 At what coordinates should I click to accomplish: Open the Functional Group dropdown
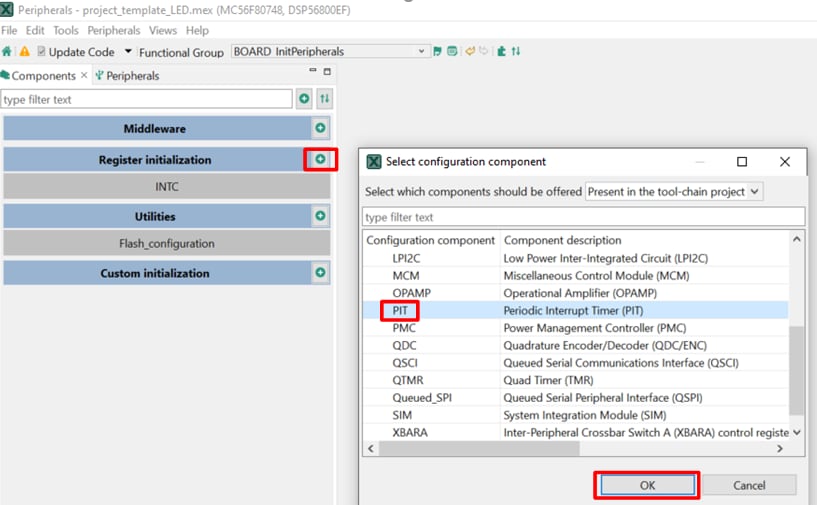329,51
